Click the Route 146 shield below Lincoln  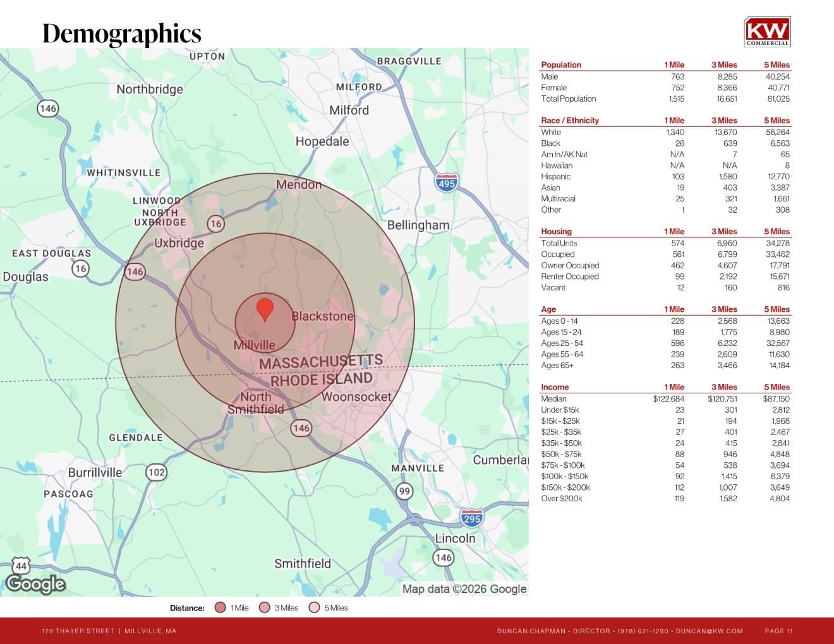[444, 558]
